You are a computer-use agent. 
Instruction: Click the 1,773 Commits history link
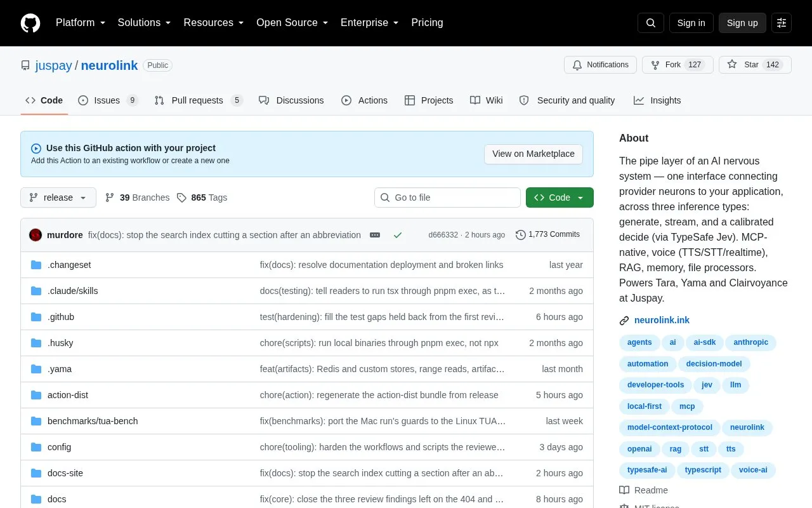pos(548,234)
